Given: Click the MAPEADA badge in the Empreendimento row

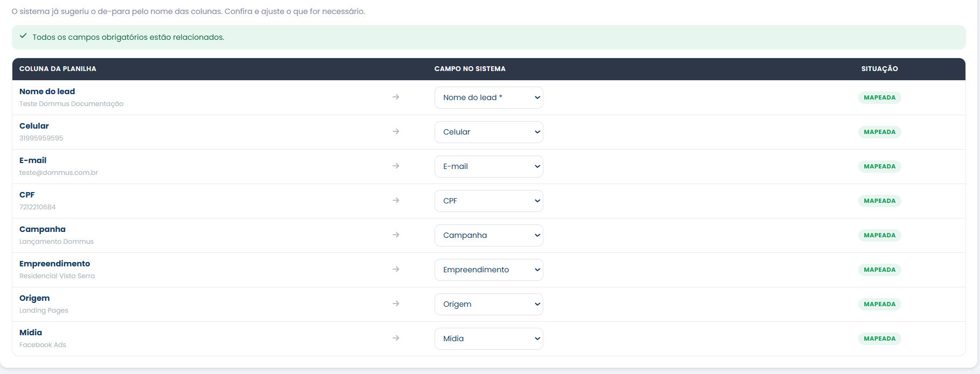Looking at the screenshot, I should (879, 270).
